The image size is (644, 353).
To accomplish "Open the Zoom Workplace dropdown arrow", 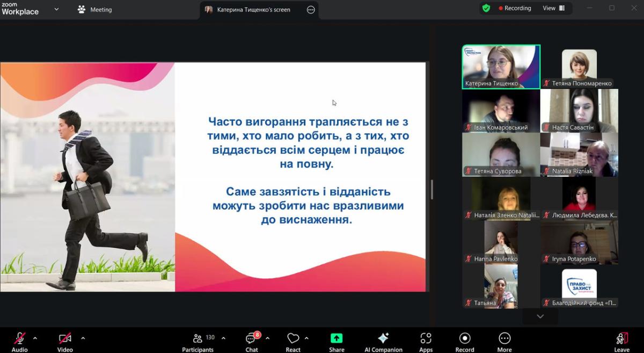I will tap(56, 9).
